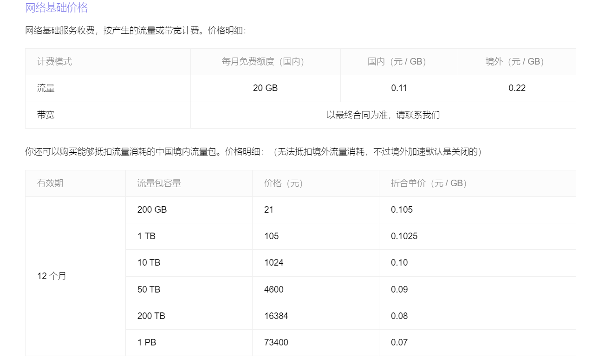The width and height of the screenshot is (605, 364).
Task: Select the 12 个月 validity period cell
Action: click(52, 276)
